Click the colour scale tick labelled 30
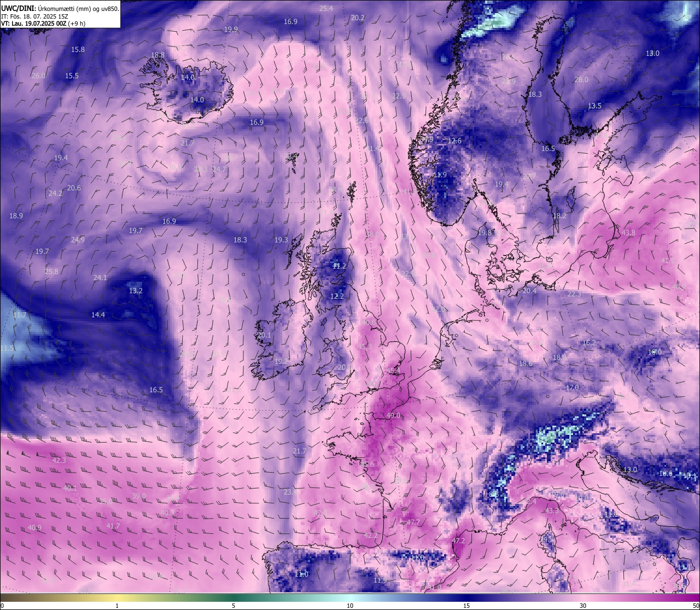Screen dimensions: 700x610 tap(583, 606)
